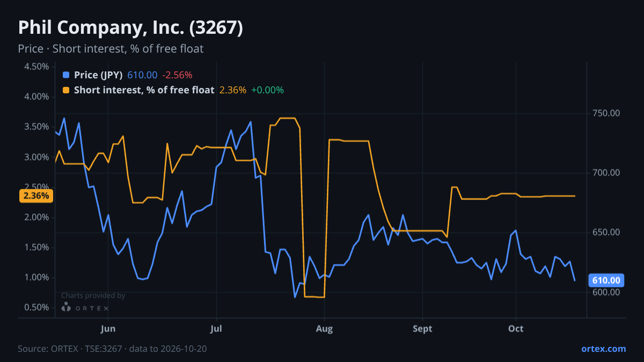This screenshot has width=644, height=362.
Task: Click the Sept x-axis label
Action: 423,328
